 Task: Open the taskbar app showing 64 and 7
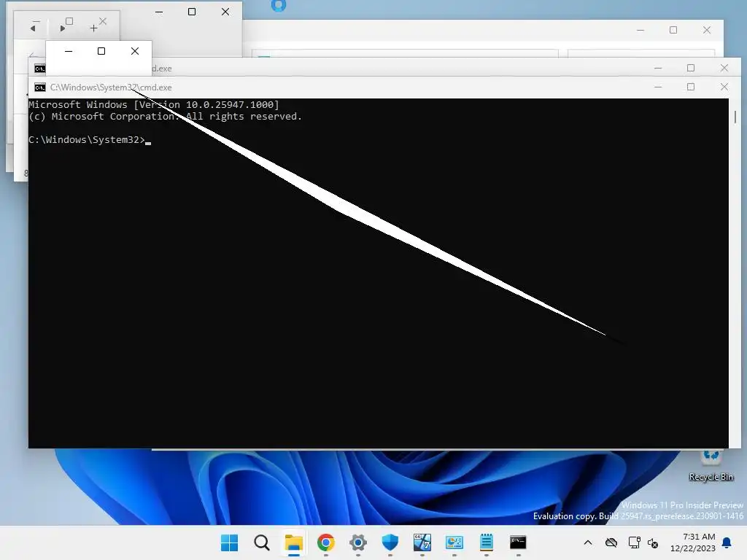click(x=422, y=542)
